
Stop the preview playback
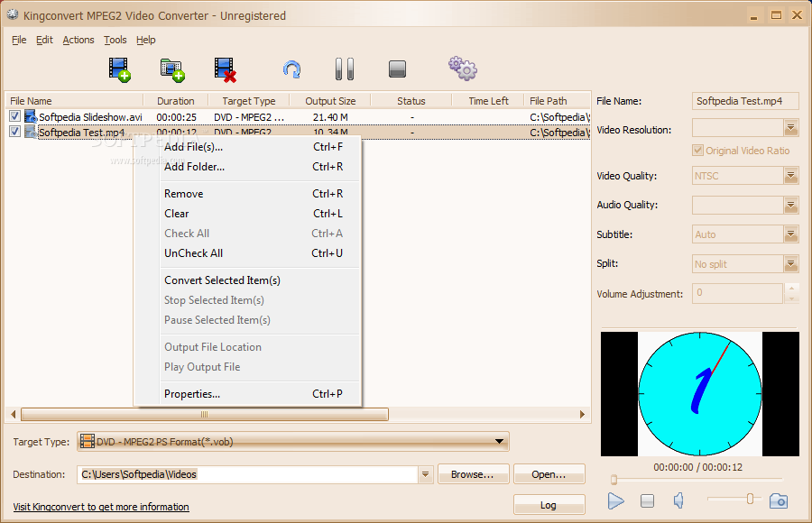click(647, 500)
